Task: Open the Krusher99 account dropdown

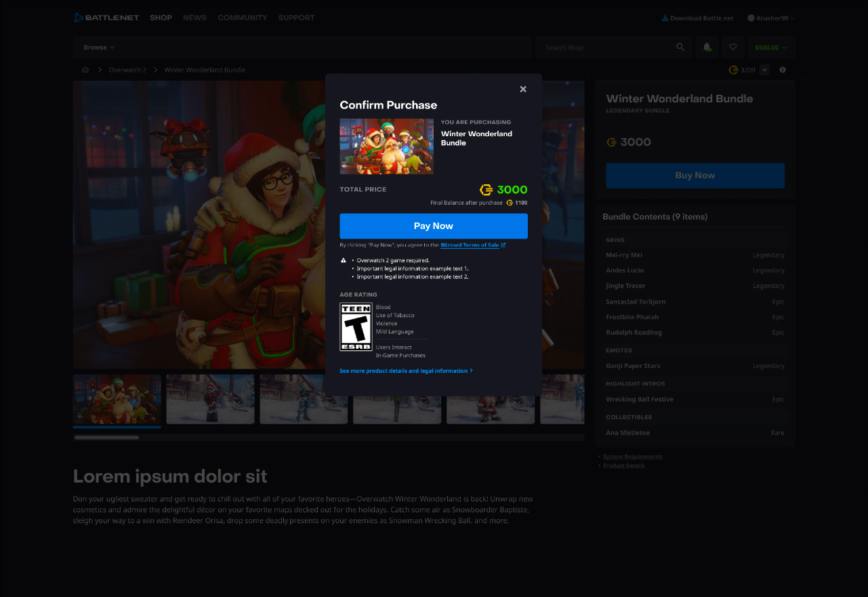Action: (x=771, y=18)
